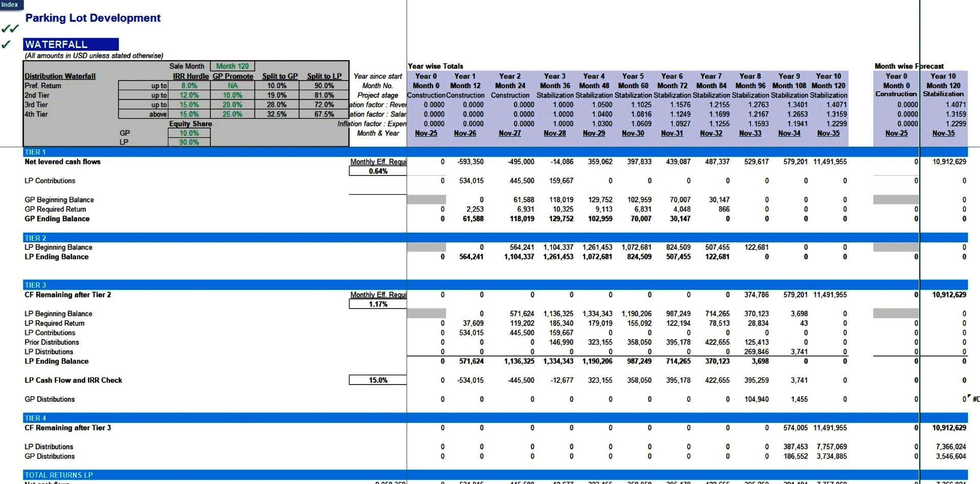Select the 15.0% LP IRR Check cell
This screenshot has height=484, width=980.
[378, 380]
